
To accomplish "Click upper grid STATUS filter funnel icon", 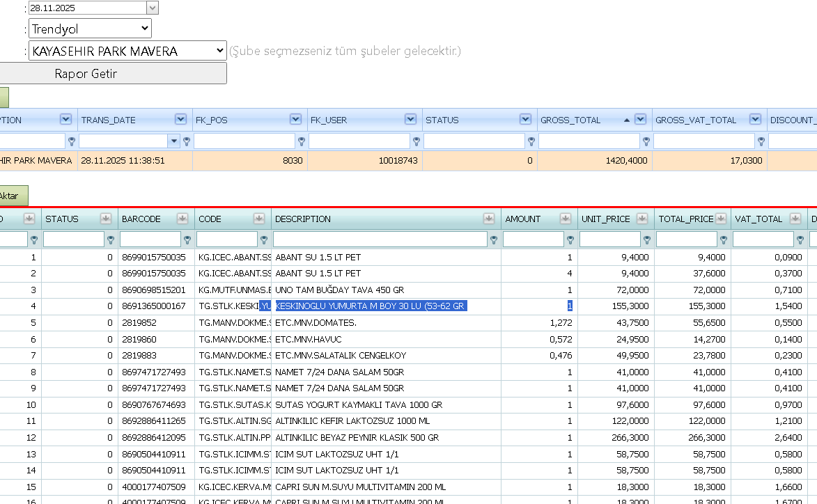I will coord(531,141).
